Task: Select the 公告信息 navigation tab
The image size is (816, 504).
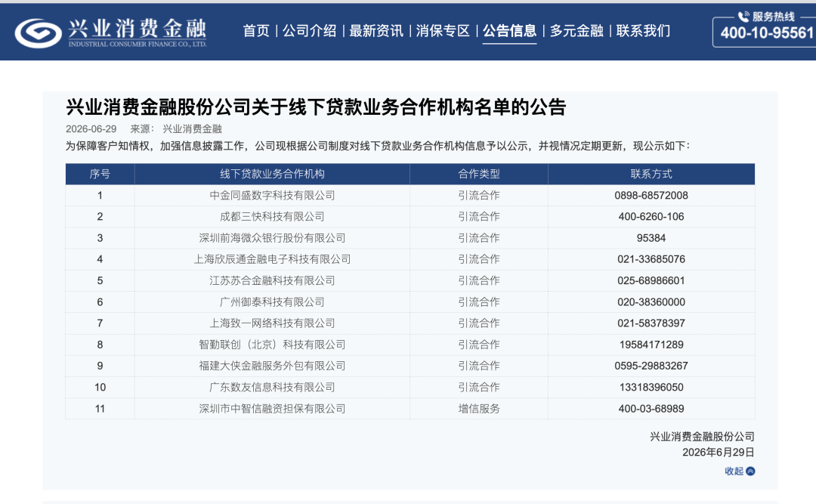Action: (509, 31)
